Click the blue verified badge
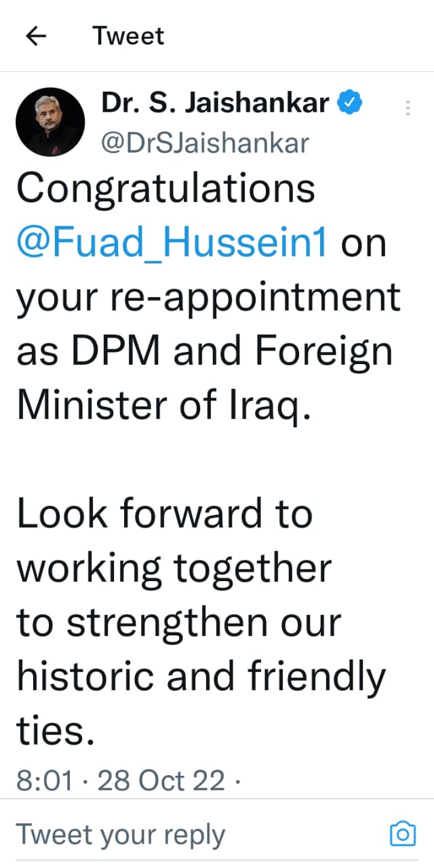This screenshot has width=434, height=868. pyautogui.click(x=351, y=103)
